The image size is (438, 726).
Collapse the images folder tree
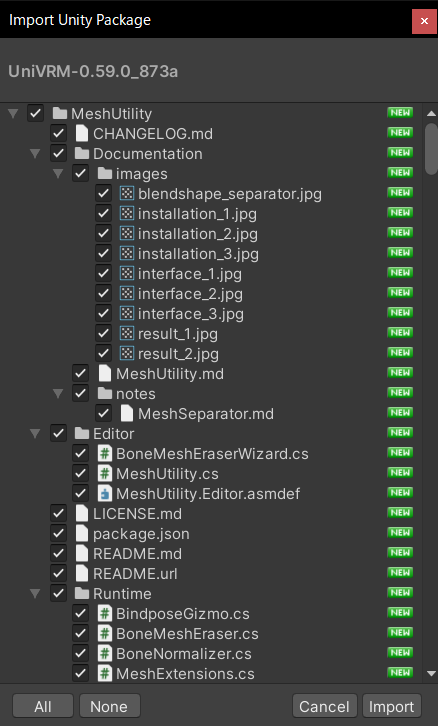coord(58,174)
